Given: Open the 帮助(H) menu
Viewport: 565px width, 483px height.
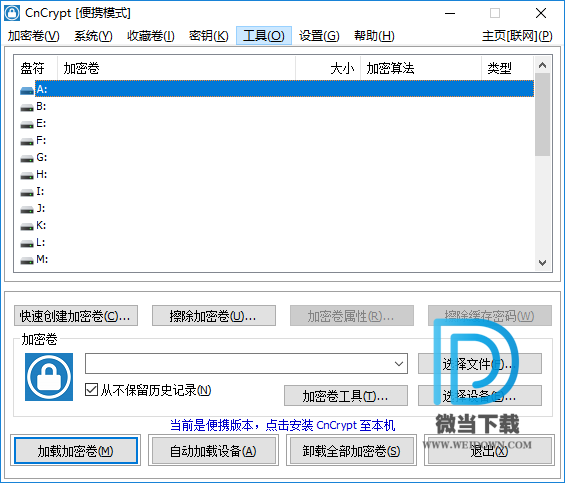Looking at the screenshot, I should [374, 36].
